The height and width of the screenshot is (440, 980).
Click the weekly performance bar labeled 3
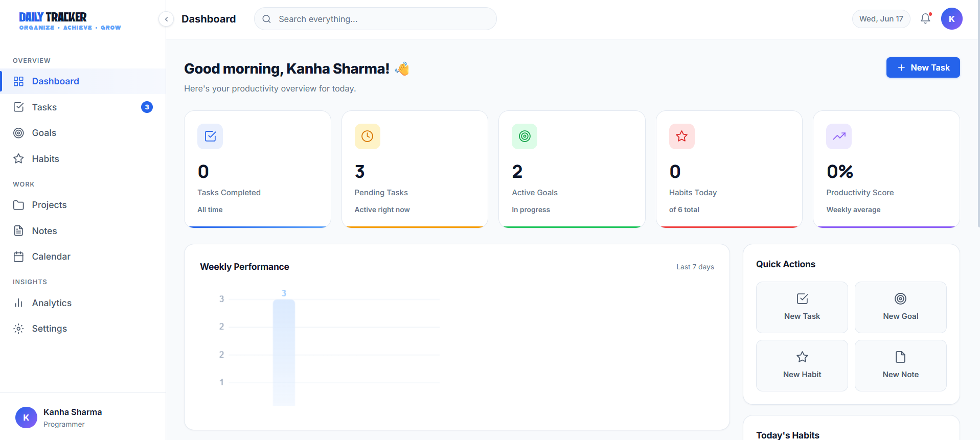[284, 353]
